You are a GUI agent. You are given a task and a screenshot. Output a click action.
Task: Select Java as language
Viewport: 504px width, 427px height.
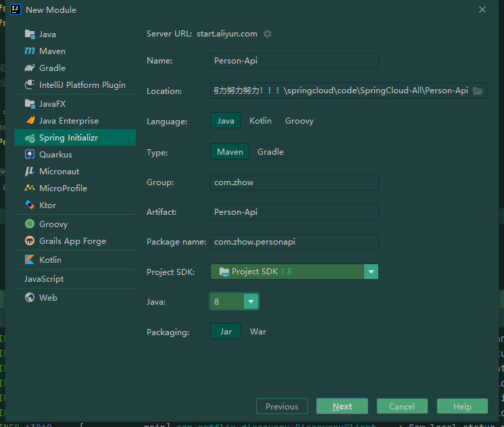click(226, 120)
